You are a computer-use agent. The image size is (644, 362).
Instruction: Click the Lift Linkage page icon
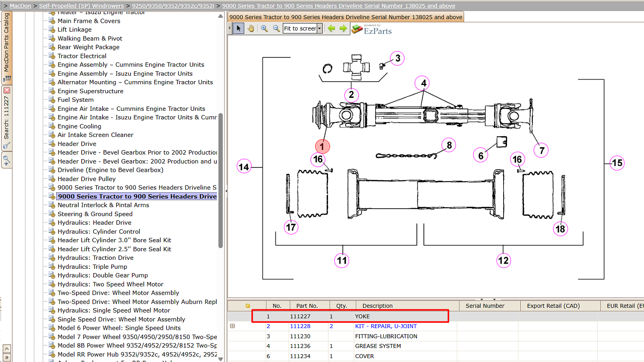(x=52, y=29)
